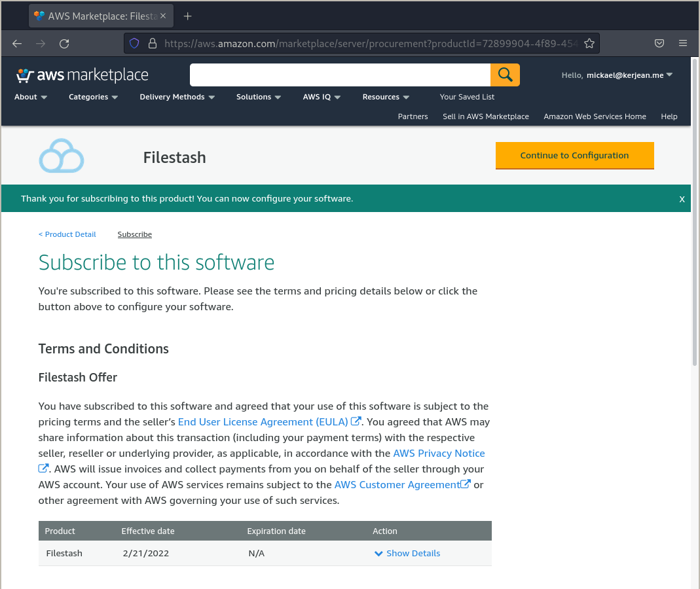Bookmark this page with the star
The image size is (700, 589).
click(589, 43)
